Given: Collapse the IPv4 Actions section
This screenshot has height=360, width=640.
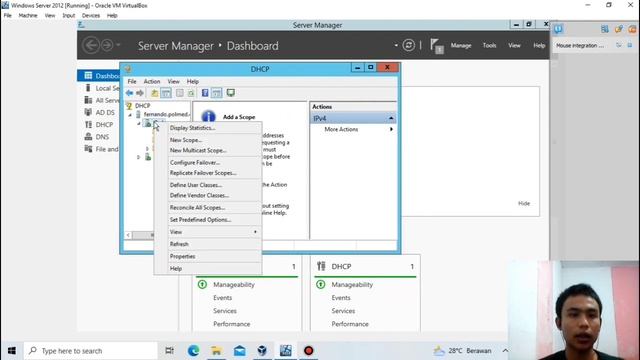Looking at the screenshot, I should coord(391,118).
